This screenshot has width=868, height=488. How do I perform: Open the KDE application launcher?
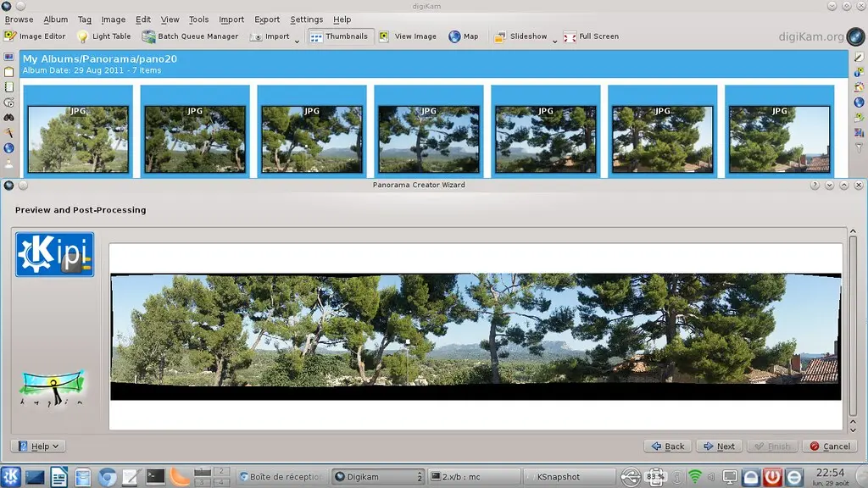click(11, 477)
